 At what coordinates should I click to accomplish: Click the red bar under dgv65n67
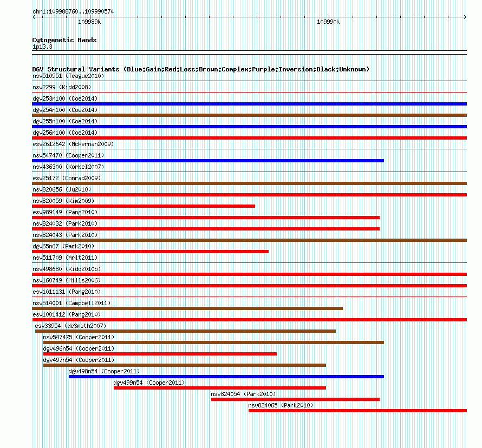pos(151,252)
